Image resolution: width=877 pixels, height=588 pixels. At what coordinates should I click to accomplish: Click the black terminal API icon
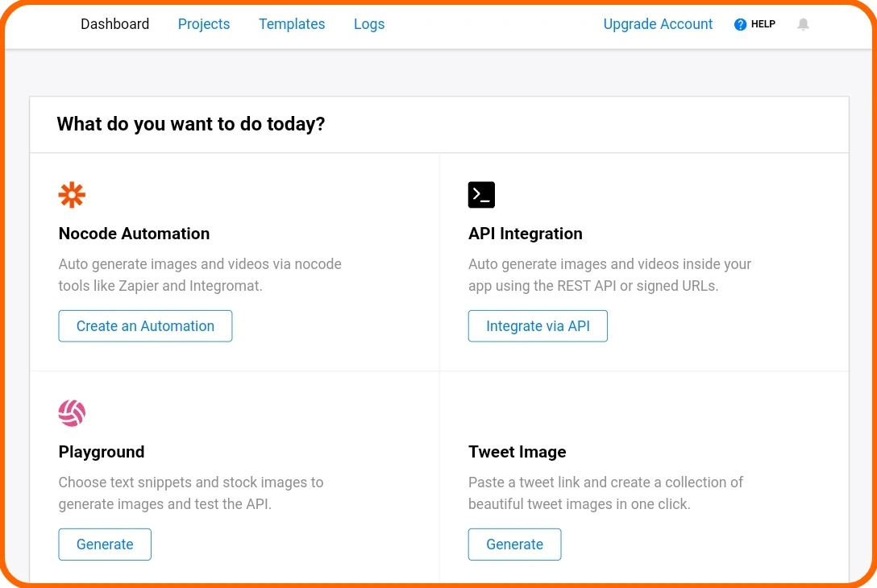tap(481, 195)
